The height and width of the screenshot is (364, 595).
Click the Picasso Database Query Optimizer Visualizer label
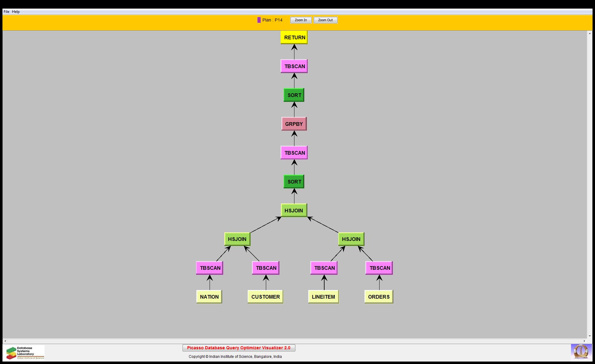(x=238, y=348)
